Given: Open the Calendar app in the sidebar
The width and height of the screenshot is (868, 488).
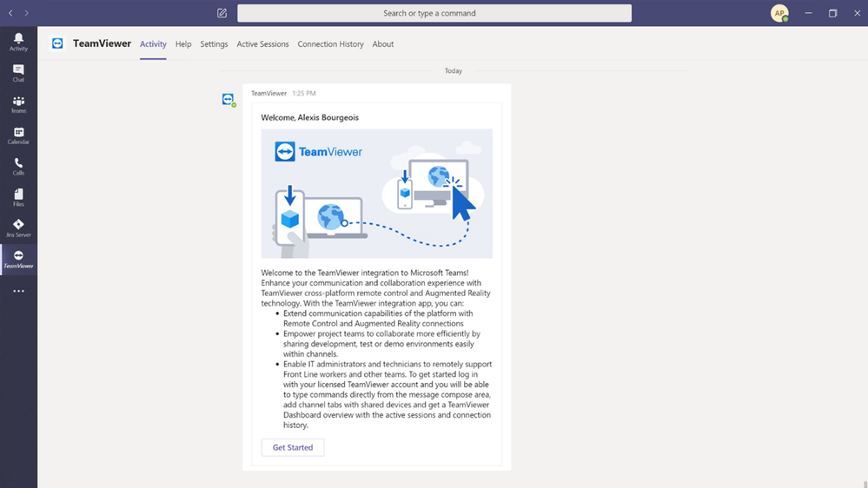Looking at the screenshot, I should pyautogui.click(x=18, y=135).
